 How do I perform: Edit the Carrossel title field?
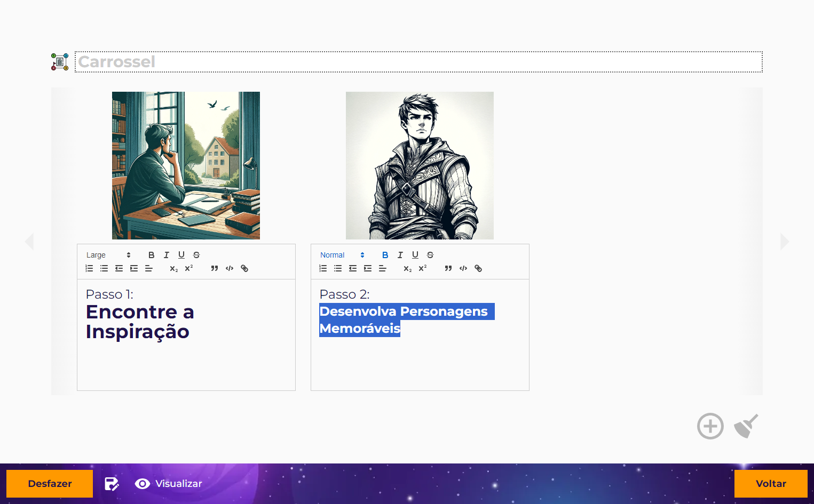point(418,62)
